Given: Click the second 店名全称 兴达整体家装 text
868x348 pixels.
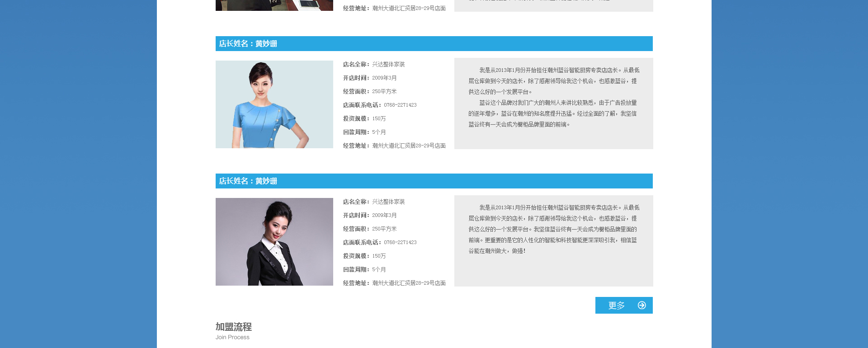Looking at the screenshot, I should pyautogui.click(x=374, y=202).
